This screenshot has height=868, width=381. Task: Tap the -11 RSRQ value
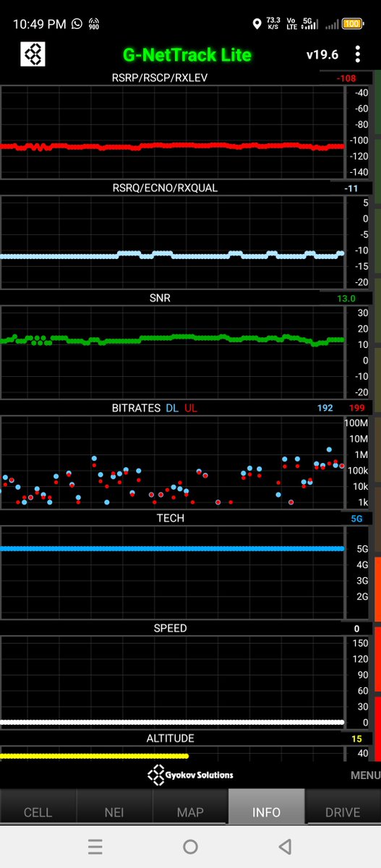click(351, 188)
